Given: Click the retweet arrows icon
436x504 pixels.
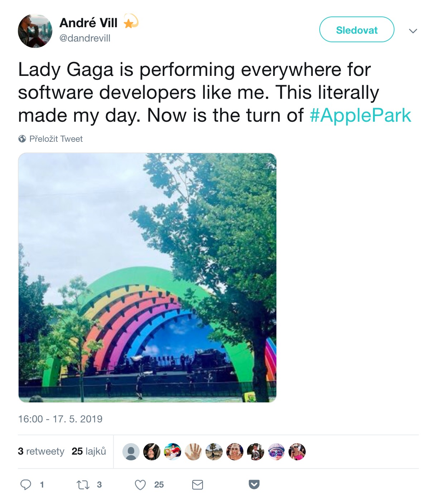Looking at the screenshot, I should pos(83,485).
